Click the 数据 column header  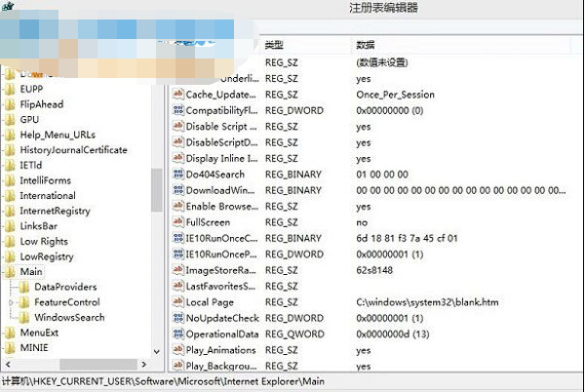365,45
